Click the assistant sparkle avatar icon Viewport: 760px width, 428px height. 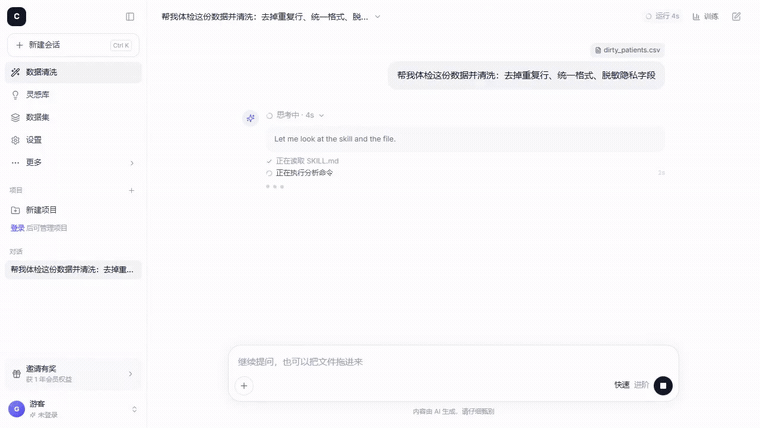tap(251, 118)
